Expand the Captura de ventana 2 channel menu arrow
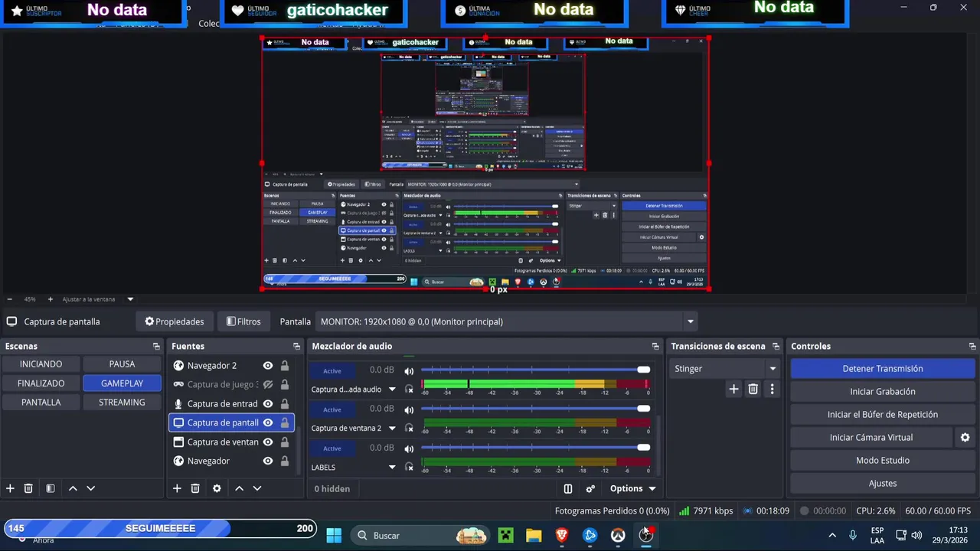The image size is (980, 551). 392,429
